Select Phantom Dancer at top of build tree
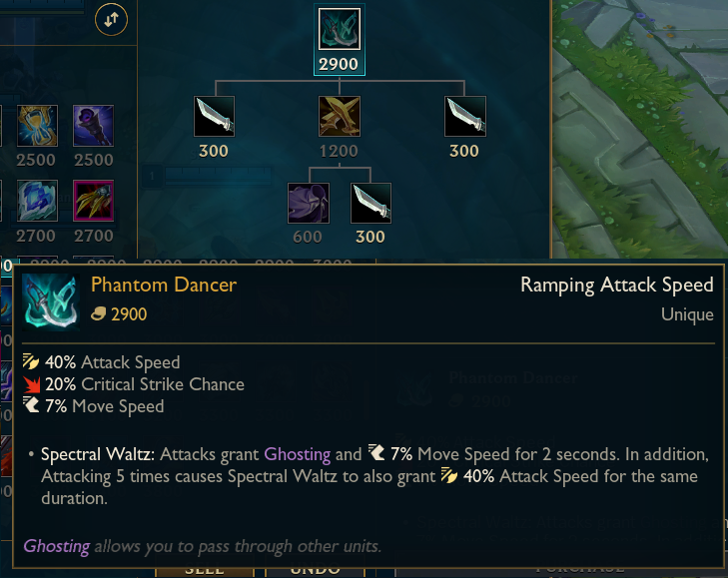The width and height of the screenshot is (728, 578). pyautogui.click(x=339, y=29)
